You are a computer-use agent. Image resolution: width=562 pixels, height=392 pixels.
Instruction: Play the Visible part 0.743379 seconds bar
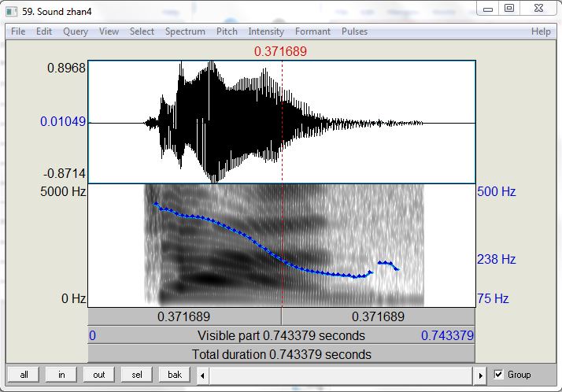(x=281, y=335)
